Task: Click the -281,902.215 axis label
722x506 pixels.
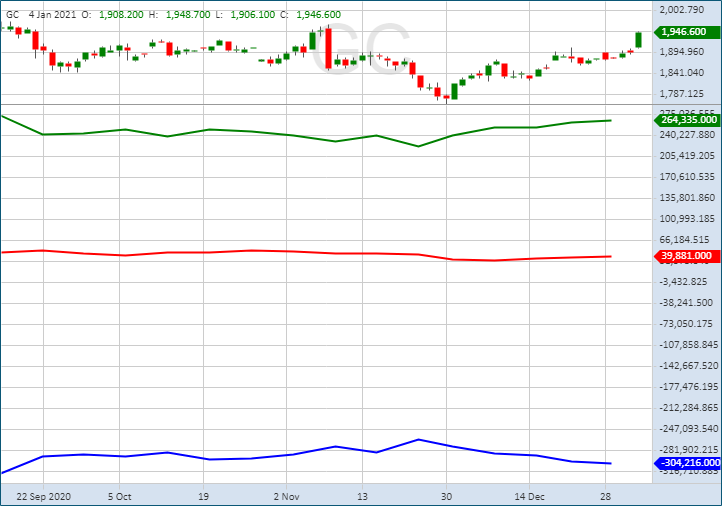Action: (x=687, y=450)
